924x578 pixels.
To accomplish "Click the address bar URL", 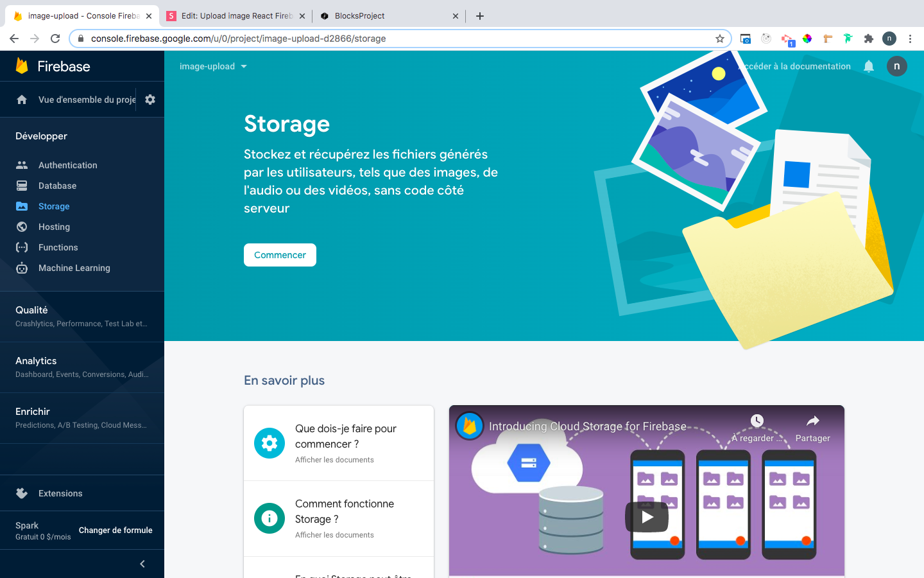I will (x=239, y=39).
